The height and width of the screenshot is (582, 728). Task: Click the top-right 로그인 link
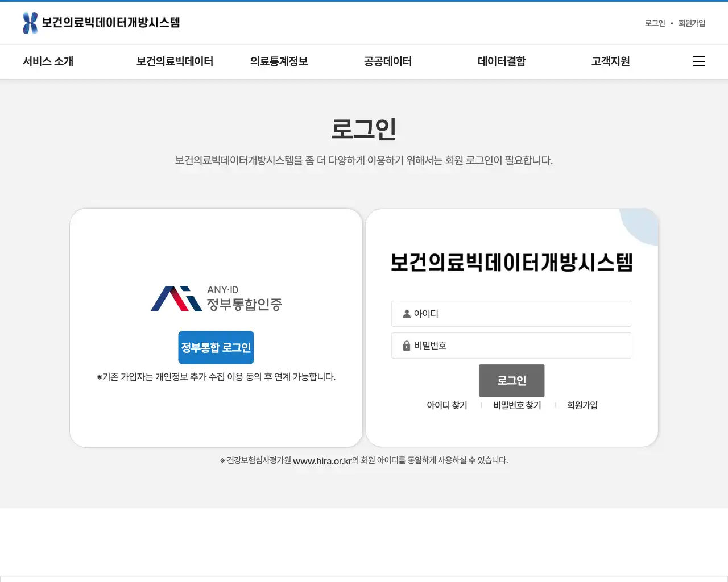(x=655, y=23)
